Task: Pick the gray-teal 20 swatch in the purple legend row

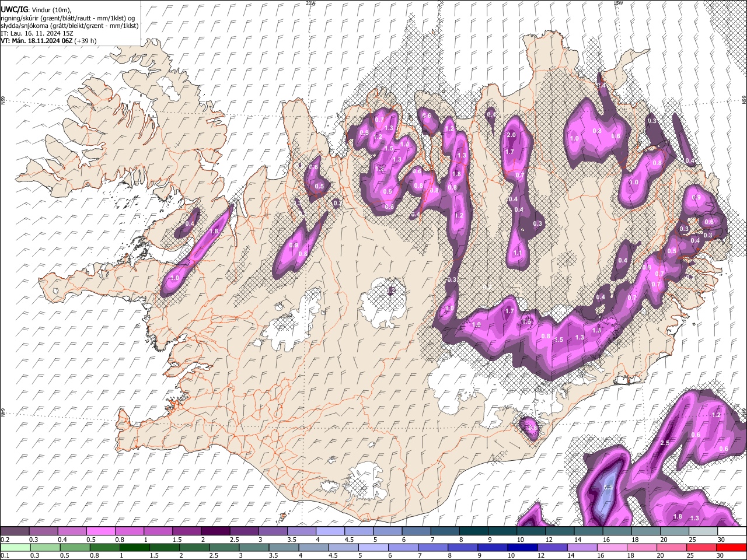Action: [x=674, y=531]
